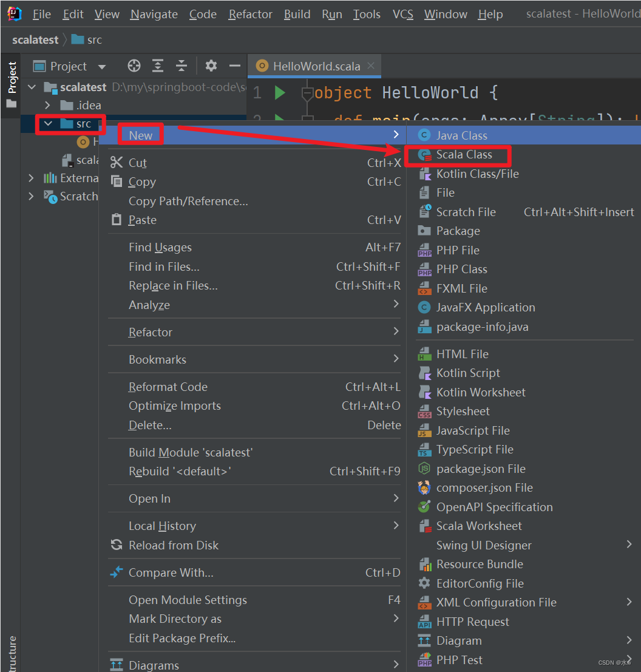Choose Java Class in New submenu

524,135
